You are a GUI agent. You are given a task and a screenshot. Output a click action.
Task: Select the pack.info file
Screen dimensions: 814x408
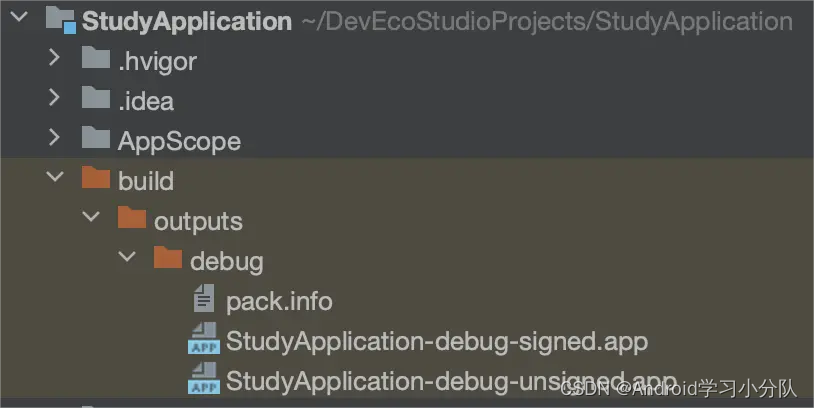click(x=279, y=301)
